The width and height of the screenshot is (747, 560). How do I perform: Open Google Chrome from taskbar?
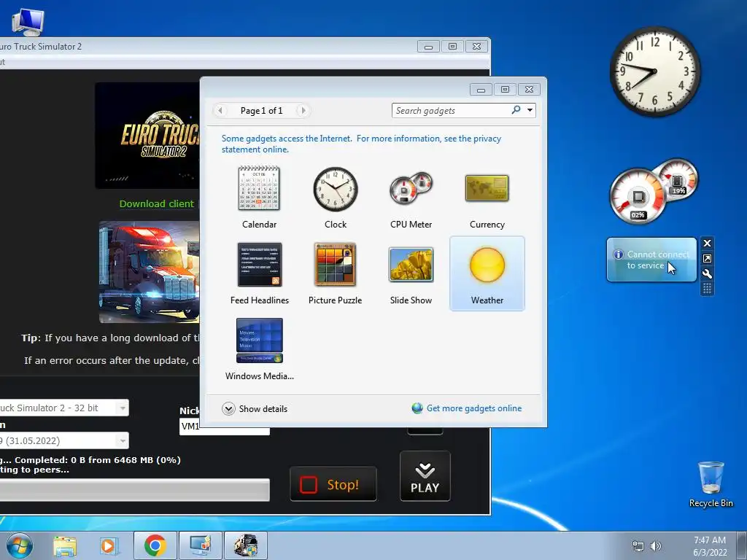[155, 545]
